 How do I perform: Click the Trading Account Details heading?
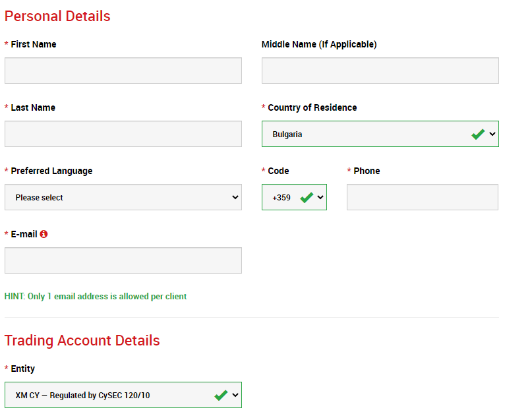(82, 340)
